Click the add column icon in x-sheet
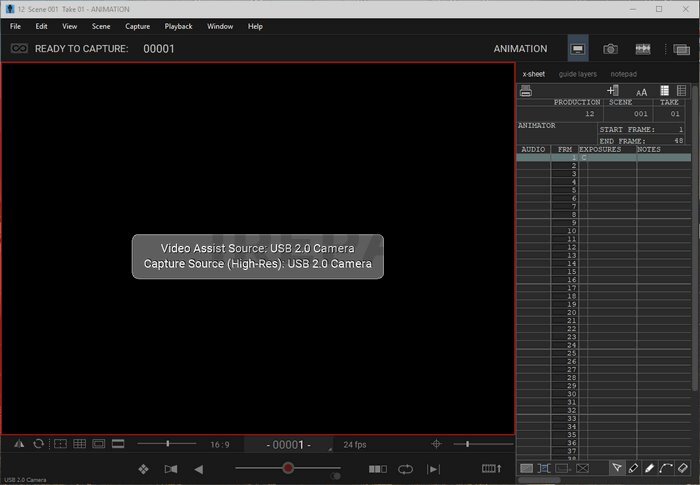700x485 pixels. coord(613,91)
